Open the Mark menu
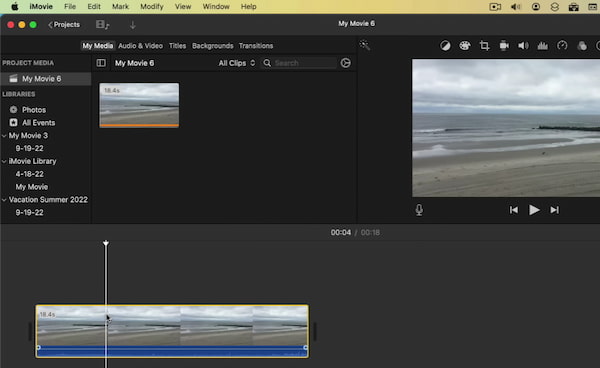The width and height of the screenshot is (600, 368). [x=120, y=7]
